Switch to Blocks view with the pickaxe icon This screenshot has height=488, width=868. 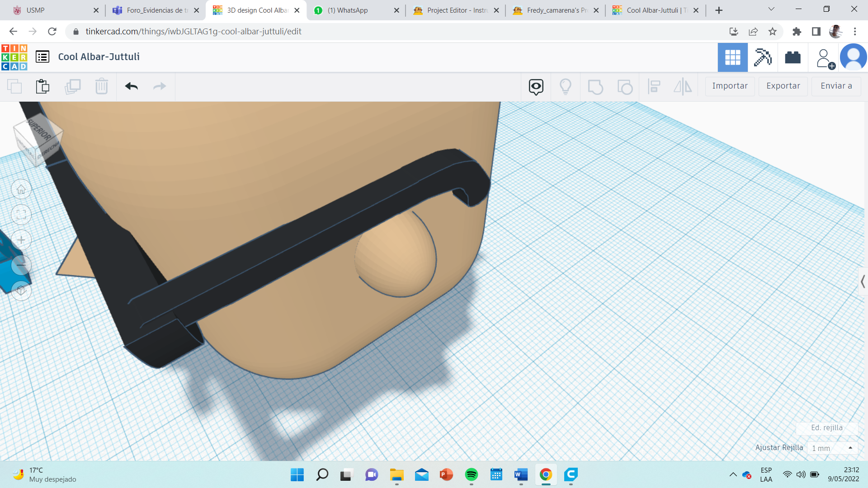(x=763, y=57)
